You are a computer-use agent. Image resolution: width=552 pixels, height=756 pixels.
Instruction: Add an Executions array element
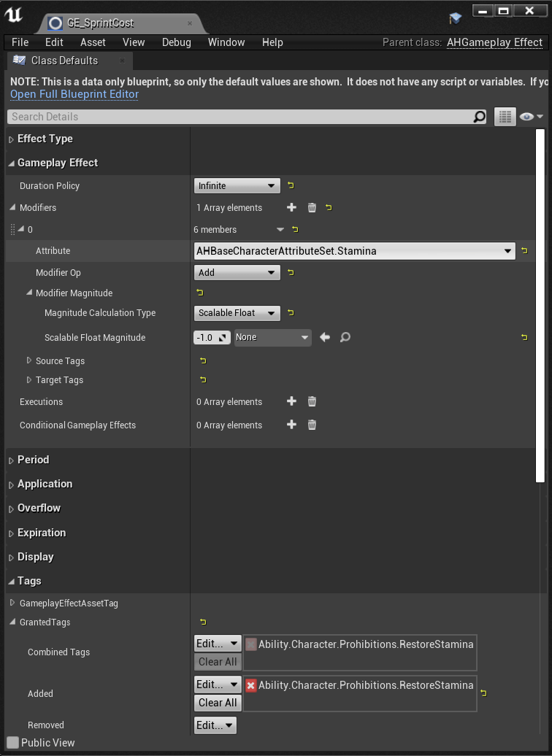pos(291,401)
